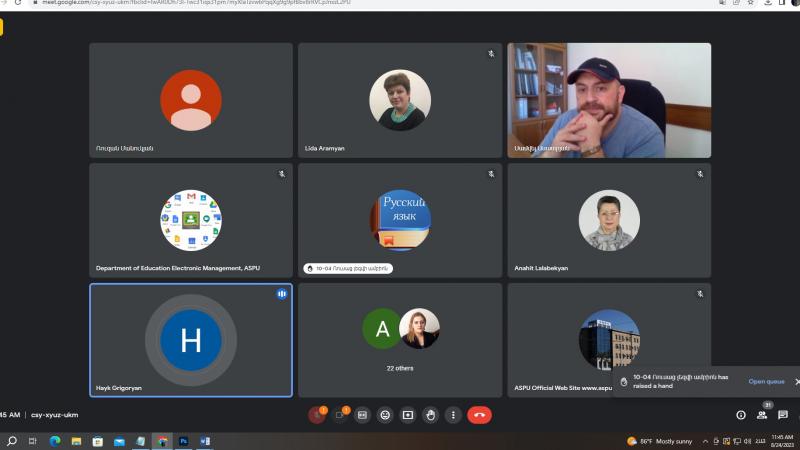Click the Open queue link
The width and height of the screenshot is (800, 450).
[766, 381]
